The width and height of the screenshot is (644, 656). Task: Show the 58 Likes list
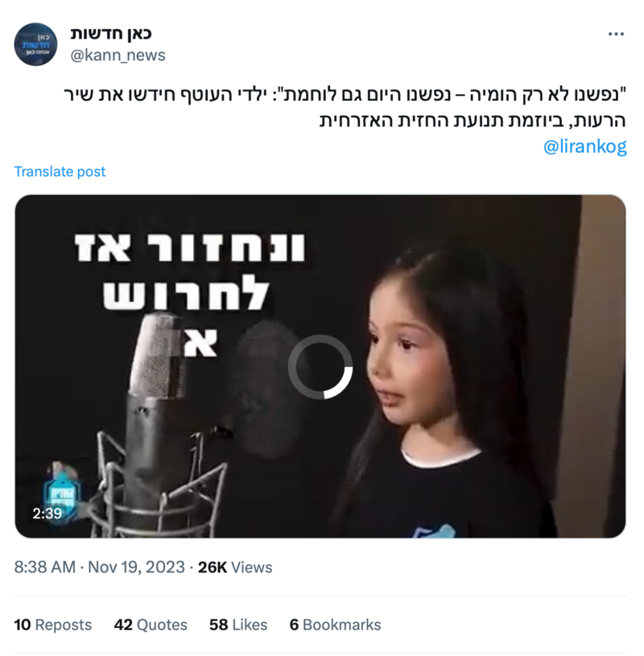pos(238,625)
